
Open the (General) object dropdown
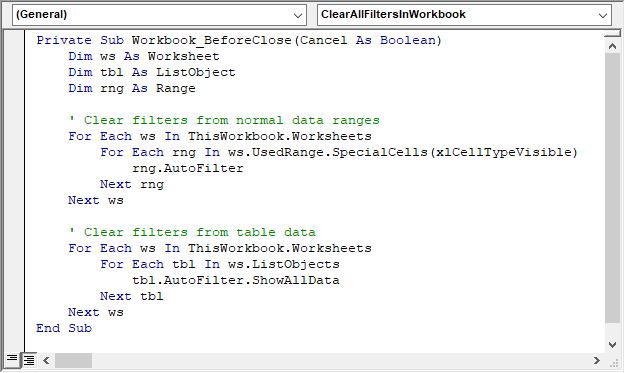tap(159, 15)
